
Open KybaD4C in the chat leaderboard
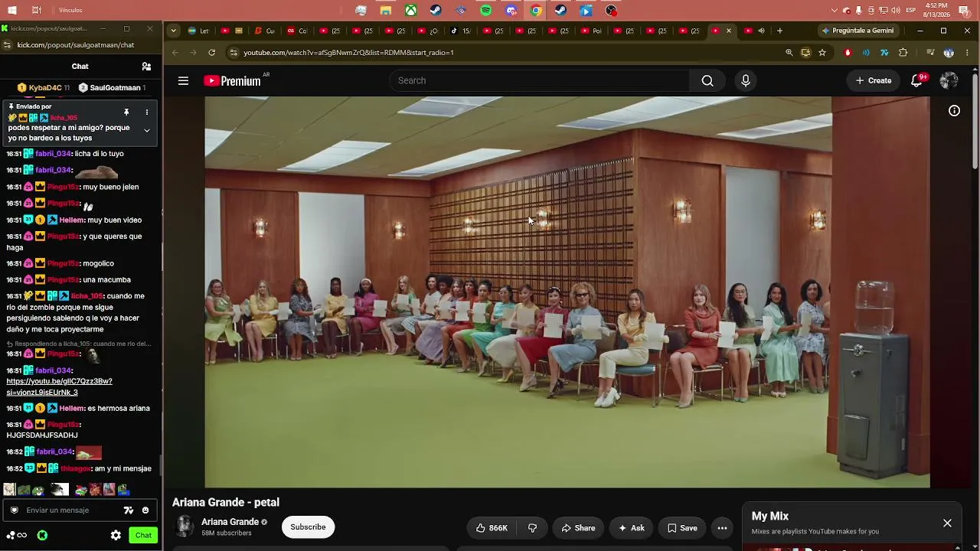tap(44, 88)
